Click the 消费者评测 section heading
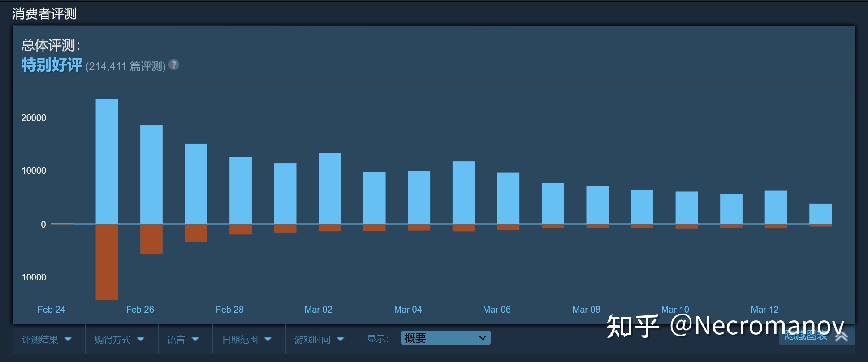Screen dimensions: 868x362 [x=44, y=14]
